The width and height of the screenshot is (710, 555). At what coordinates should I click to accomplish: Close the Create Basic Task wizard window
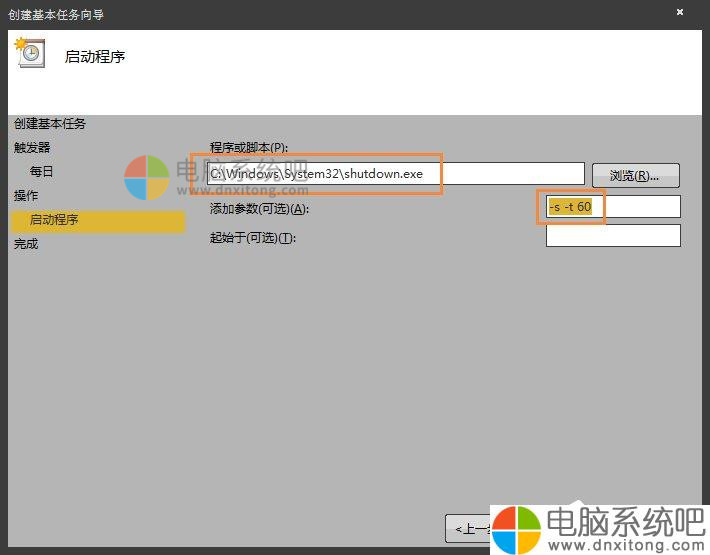[x=680, y=13]
